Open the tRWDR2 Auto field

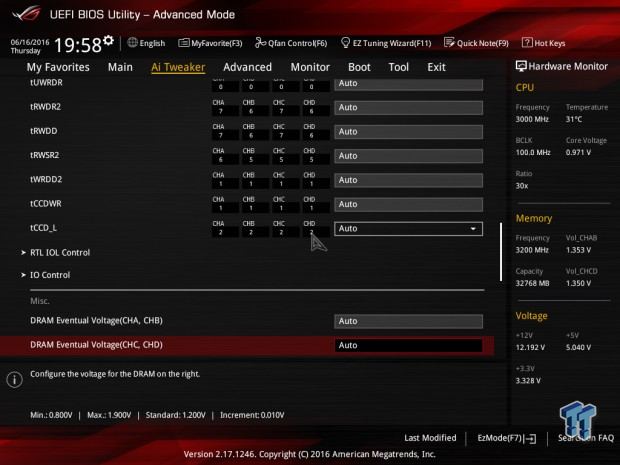coord(408,108)
